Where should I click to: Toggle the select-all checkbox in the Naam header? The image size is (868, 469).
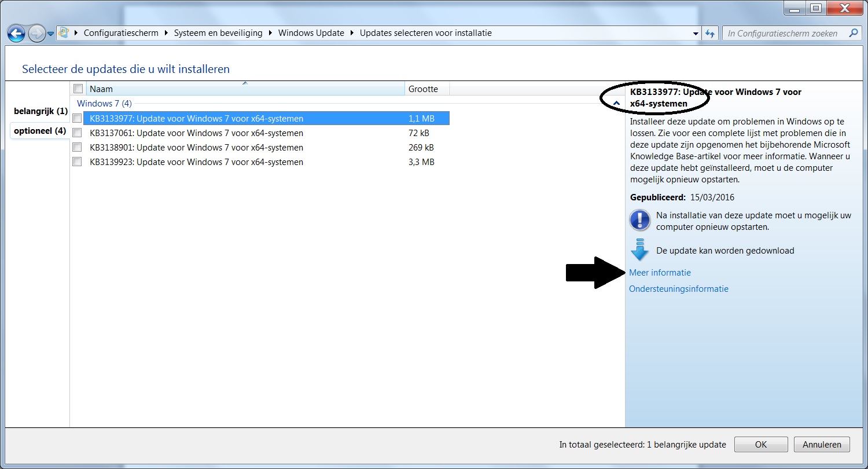pyautogui.click(x=78, y=88)
